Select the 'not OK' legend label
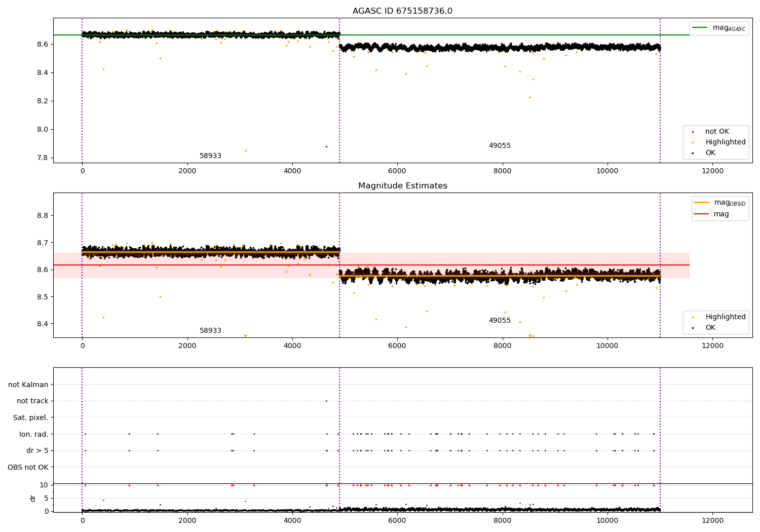 (717, 132)
